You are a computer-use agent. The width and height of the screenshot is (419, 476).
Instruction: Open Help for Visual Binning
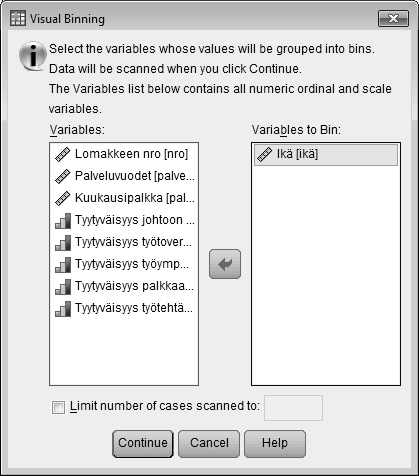coord(275,444)
